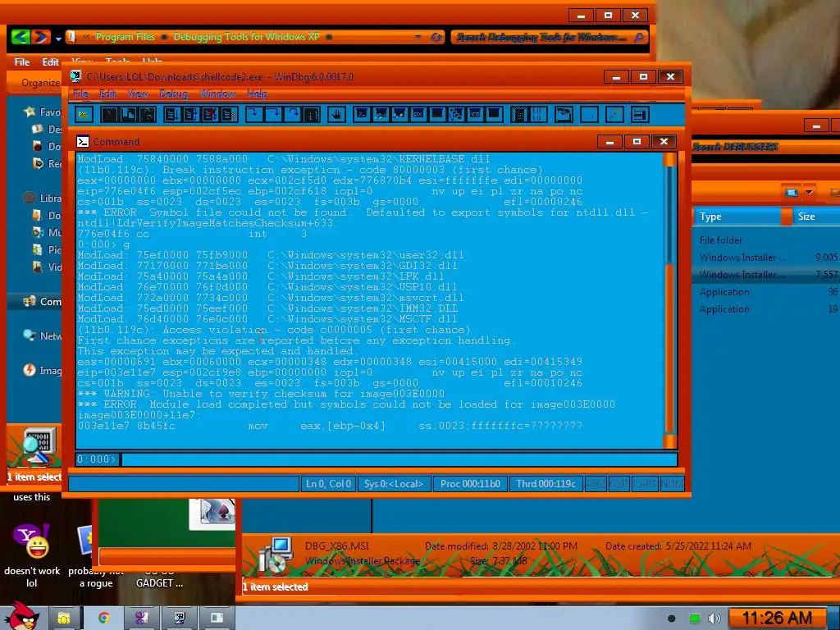Click the hand breakpoint toolbar icon
Image resolution: width=840 pixels, height=630 pixels.
pos(336,115)
